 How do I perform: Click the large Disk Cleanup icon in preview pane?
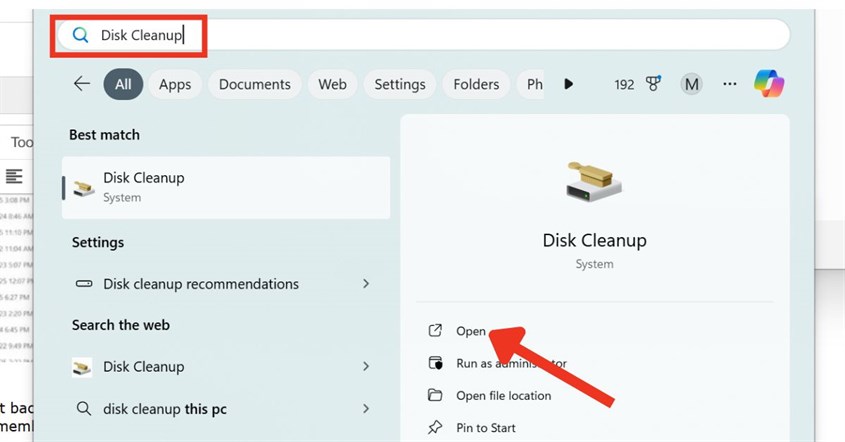click(x=594, y=181)
